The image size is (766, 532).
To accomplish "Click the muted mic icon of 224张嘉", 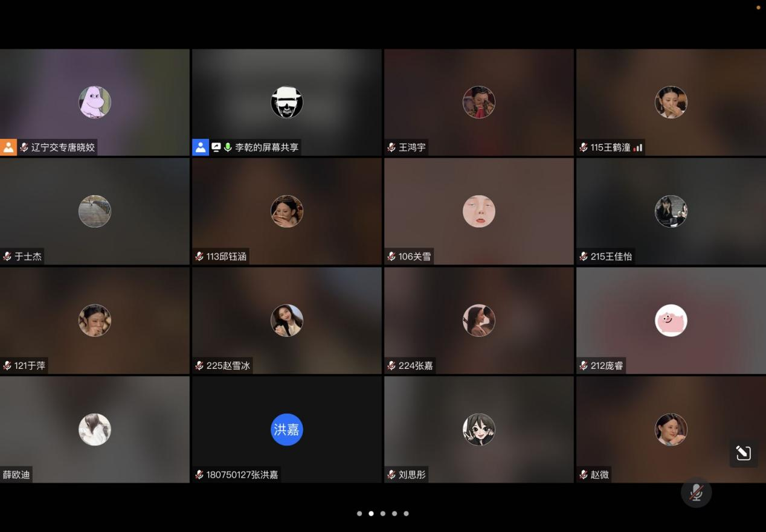I will click(391, 365).
